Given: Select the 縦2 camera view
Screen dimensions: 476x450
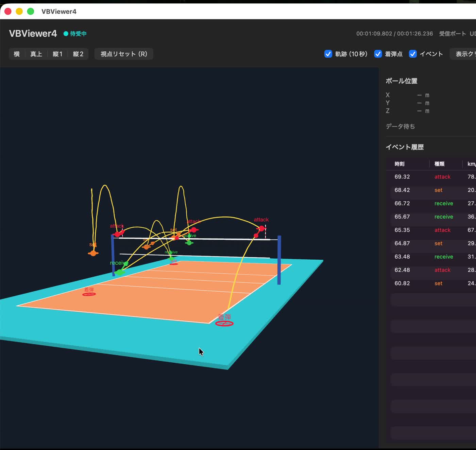Looking at the screenshot, I should point(78,54).
